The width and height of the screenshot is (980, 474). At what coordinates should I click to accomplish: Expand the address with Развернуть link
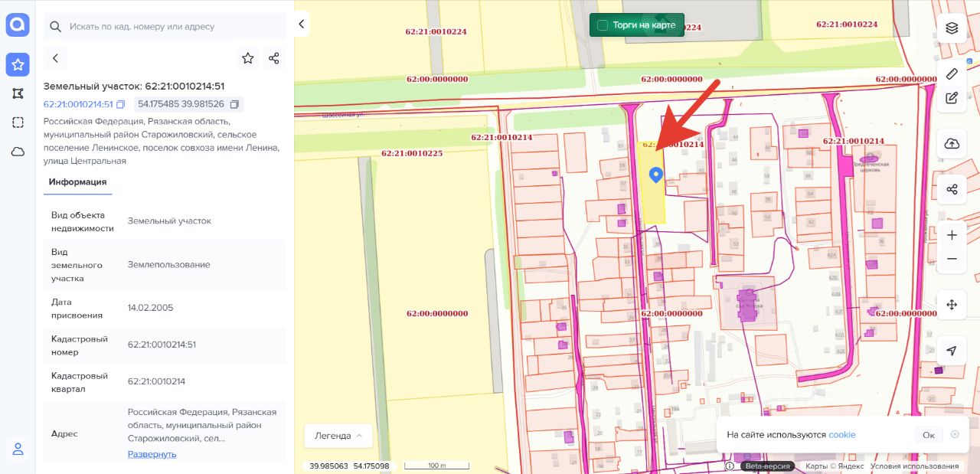pos(152,454)
